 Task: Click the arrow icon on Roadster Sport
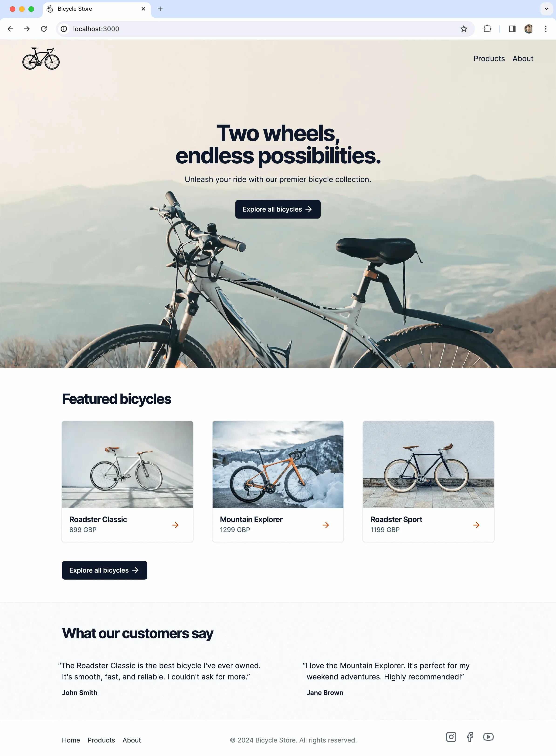[x=476, y=525]
